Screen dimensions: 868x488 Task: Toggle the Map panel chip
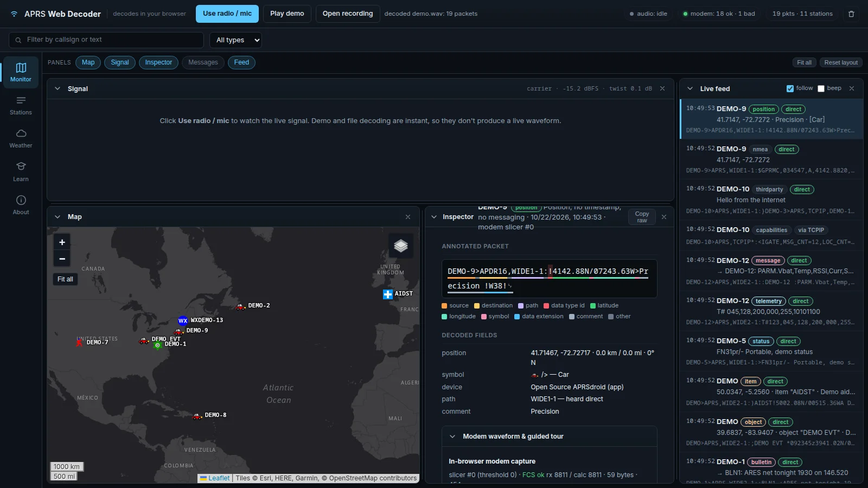(88, 62)
